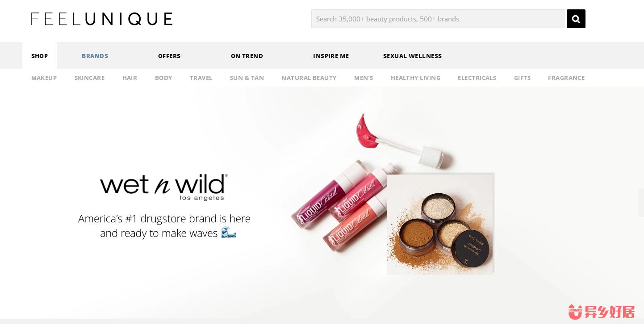The height and width of the screenshot is (324, 644).
Task: Open the SEXUAL WELLNESS menu
Action: coord(412,56)
